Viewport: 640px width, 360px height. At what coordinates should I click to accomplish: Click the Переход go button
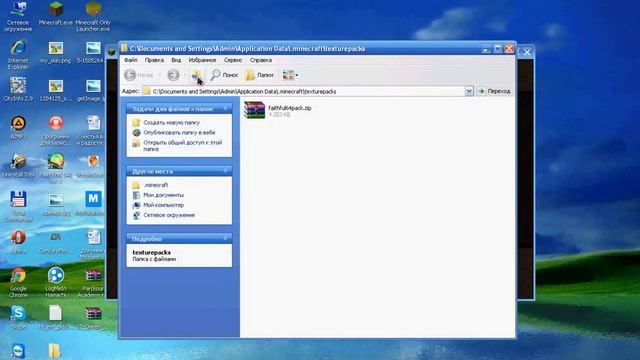coord(494,91)
